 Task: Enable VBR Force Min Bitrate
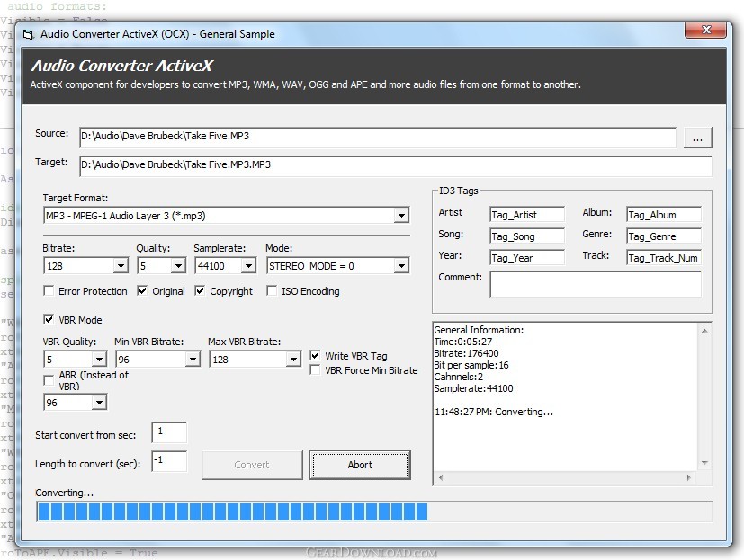pyautogui.click(x=315, y=369)
